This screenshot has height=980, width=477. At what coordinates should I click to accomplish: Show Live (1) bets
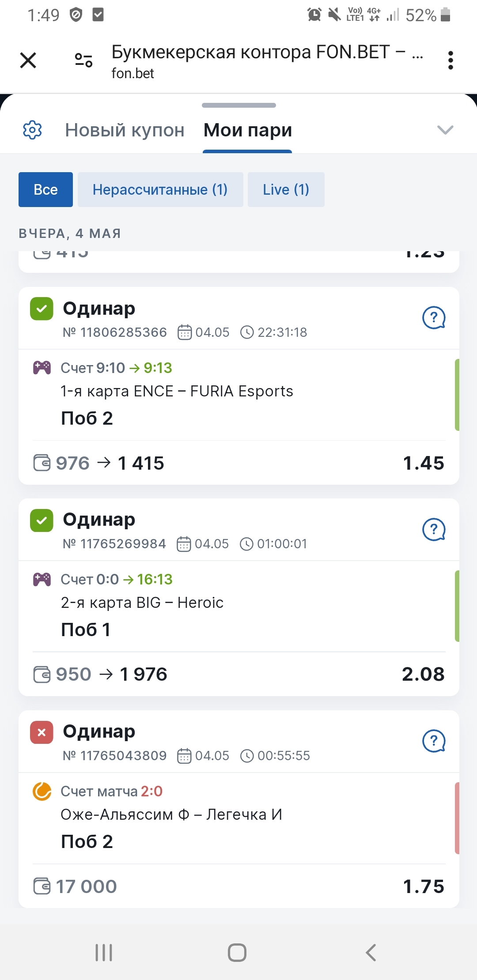286,189
